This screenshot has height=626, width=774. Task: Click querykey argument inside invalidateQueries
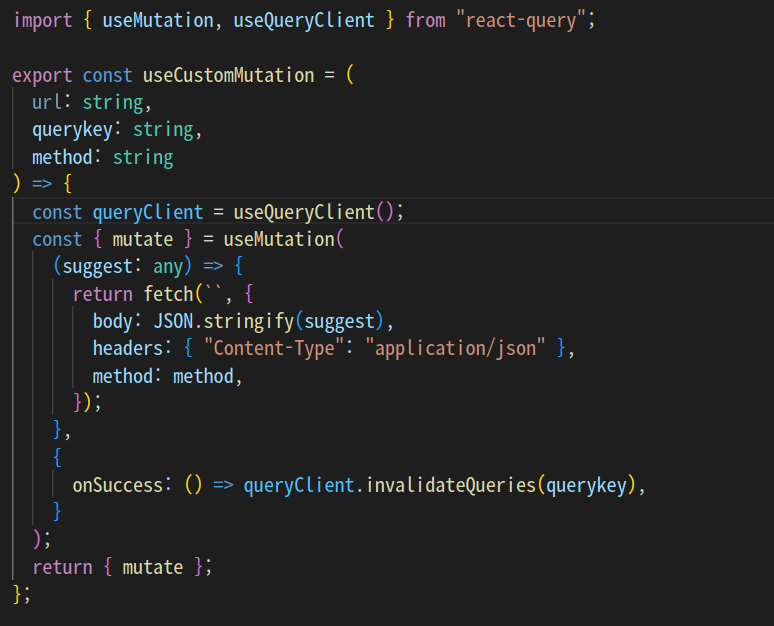point(586,485)
